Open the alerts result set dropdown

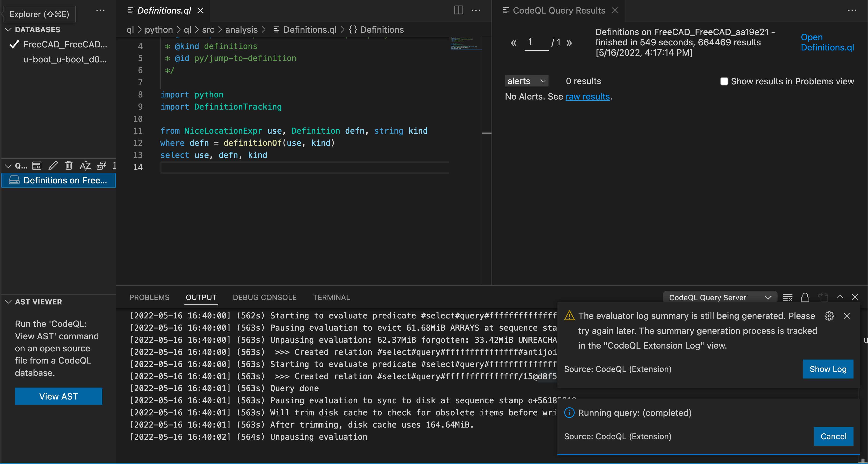526,81
